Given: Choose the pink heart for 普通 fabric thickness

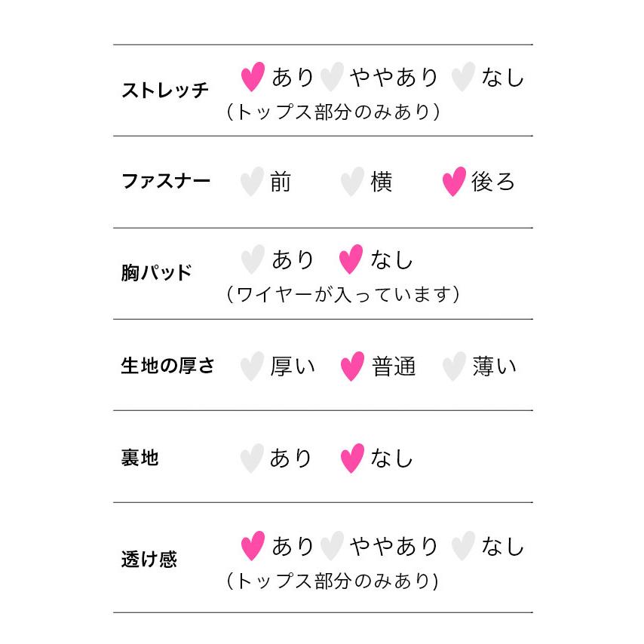Looking at the screenshot, I should pyautogui.click(x=352, y=366).
